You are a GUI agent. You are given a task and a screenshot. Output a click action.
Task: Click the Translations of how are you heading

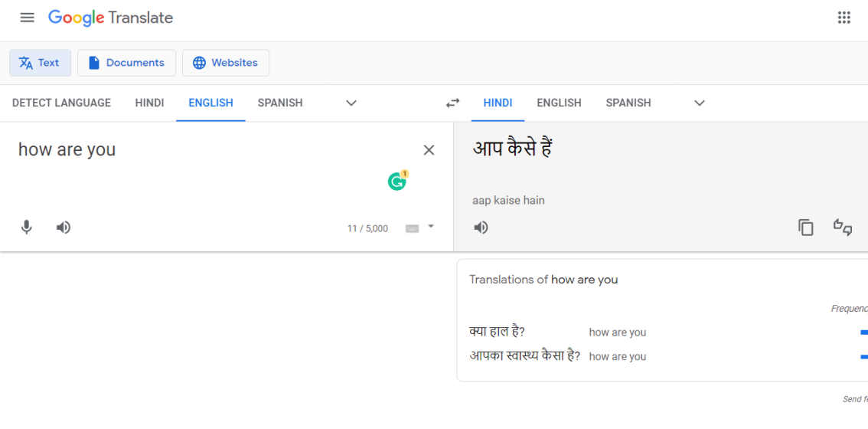click(543, 280)
